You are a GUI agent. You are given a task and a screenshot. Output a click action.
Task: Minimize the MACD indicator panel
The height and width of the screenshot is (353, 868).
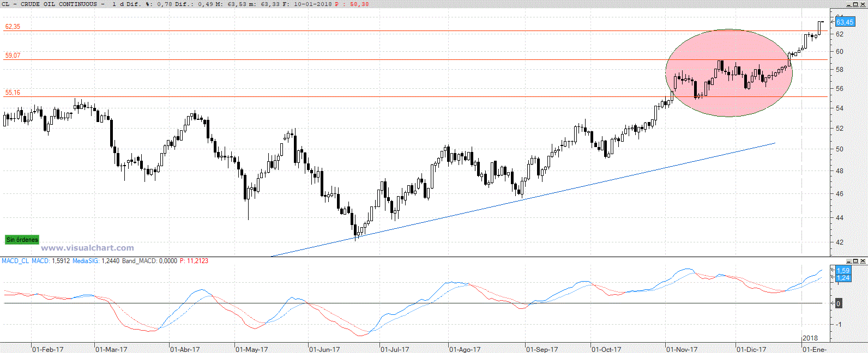[x=849, y=261]
